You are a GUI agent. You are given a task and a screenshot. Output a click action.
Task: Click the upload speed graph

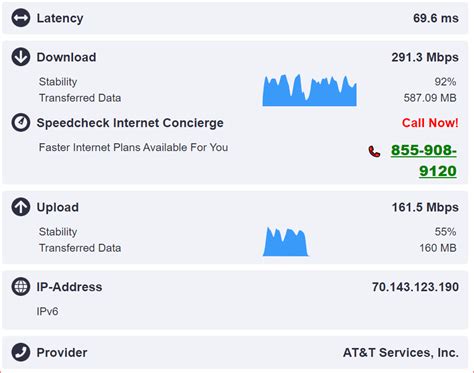click(286, 242)
